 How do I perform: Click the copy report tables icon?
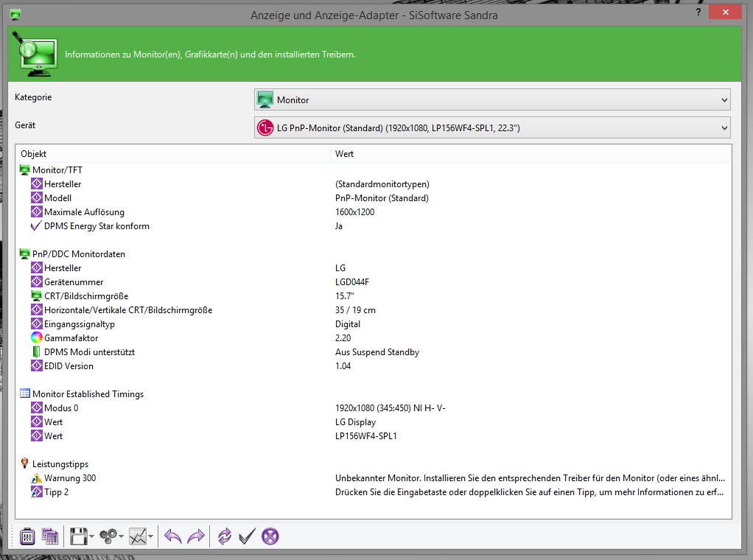(x=50, y=536)
